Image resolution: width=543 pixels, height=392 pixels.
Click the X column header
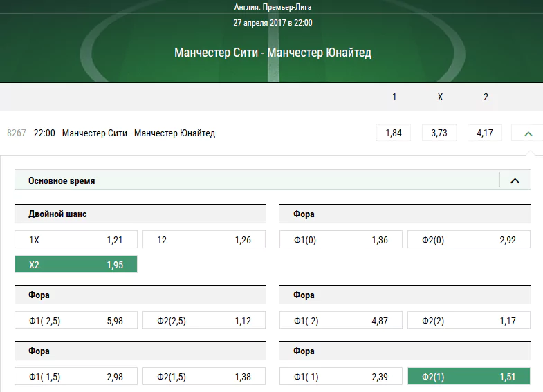coord(440,97)
